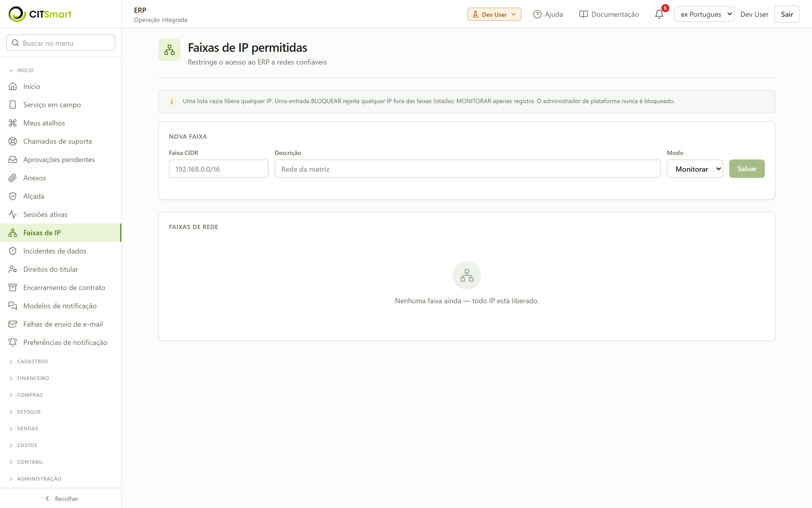Click the Incidentes de dados shield-alert icon
The width and height of the screenshot is (812, 508).
(13, 251)
